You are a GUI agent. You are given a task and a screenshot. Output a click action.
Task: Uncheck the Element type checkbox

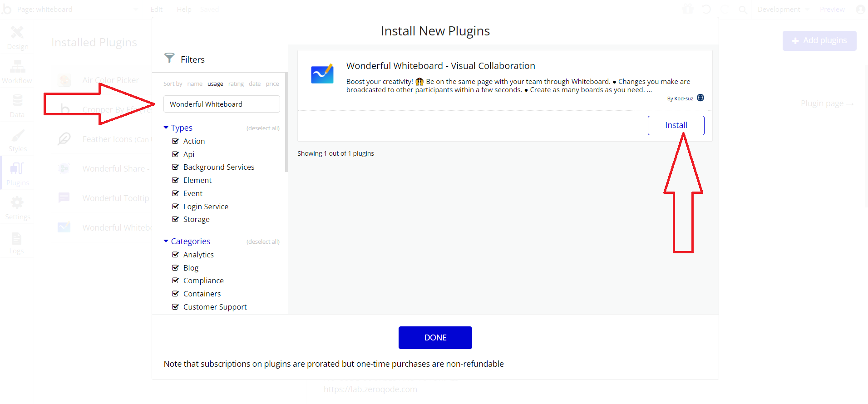coord(175,180)
